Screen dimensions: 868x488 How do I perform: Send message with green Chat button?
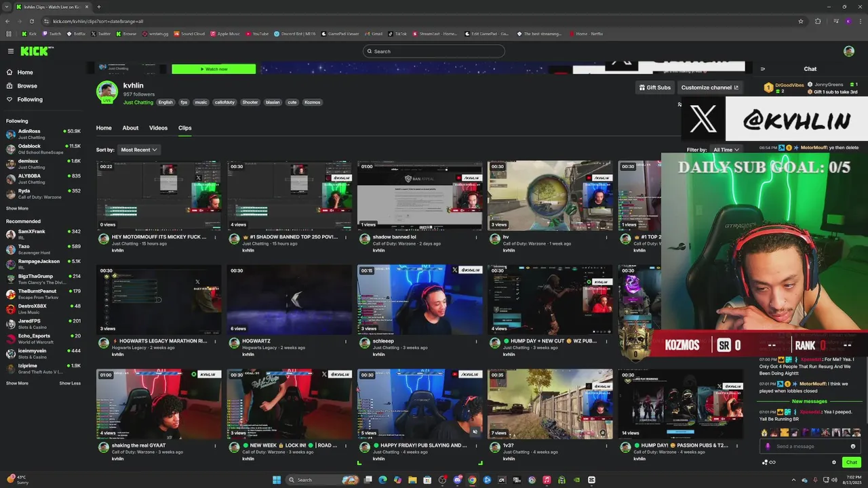852,462
